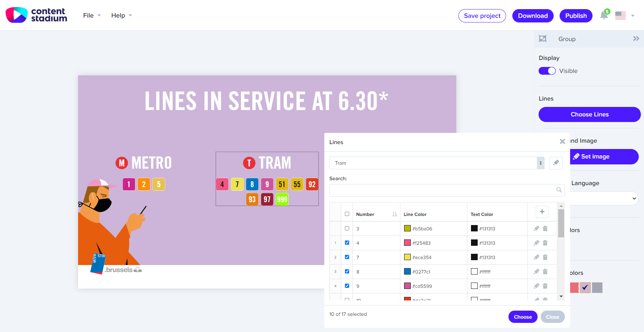Select the lilac color swatch
The width and height of the screenshot is (644, 332).
pos(585,287)
